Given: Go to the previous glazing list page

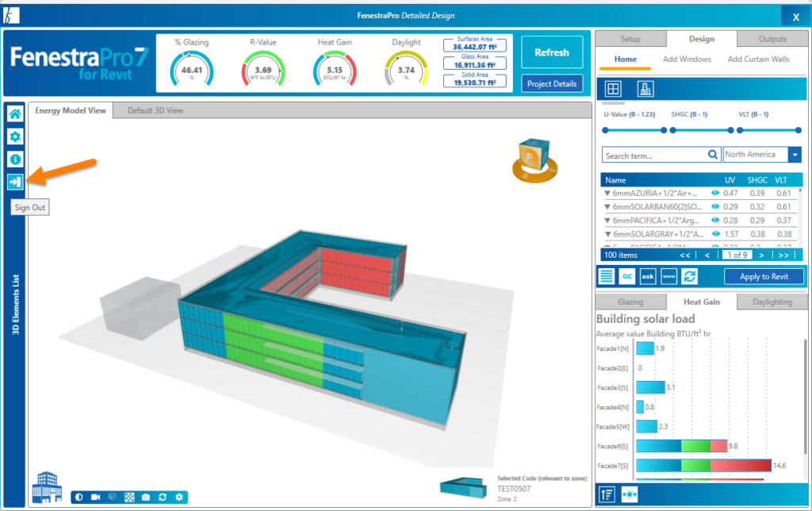Looking at the screenshot, I should pyautogui.click(x=707, y=255).
